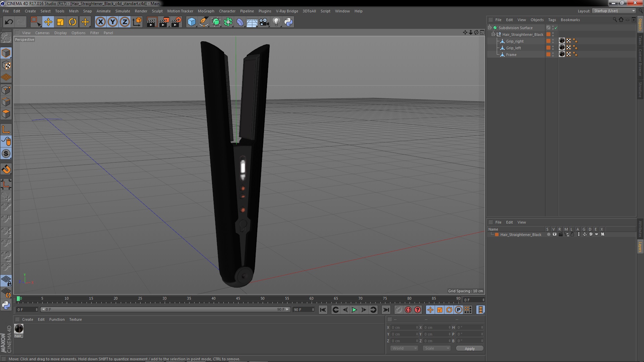The width and height of the screenshot is (644, 362).
Task: Open the Simulate menu
Action: click(122, 11)
